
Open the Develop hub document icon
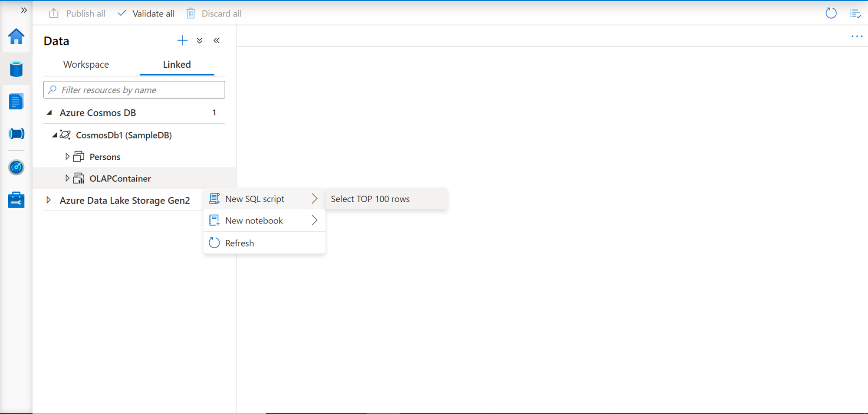[16, 102]
